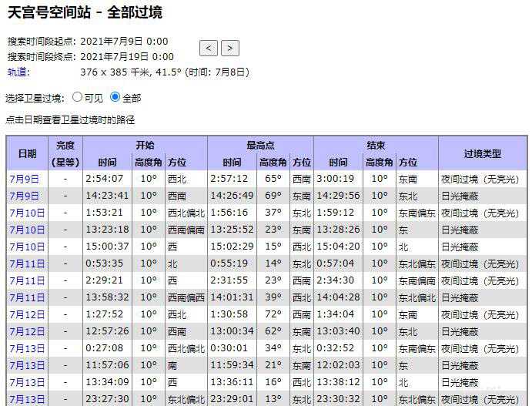Image resolution: width=532 pixels, height=406 pixels.
Task: Open 7月10日 link in the 1:53:21 row
Action: point(27,213)
